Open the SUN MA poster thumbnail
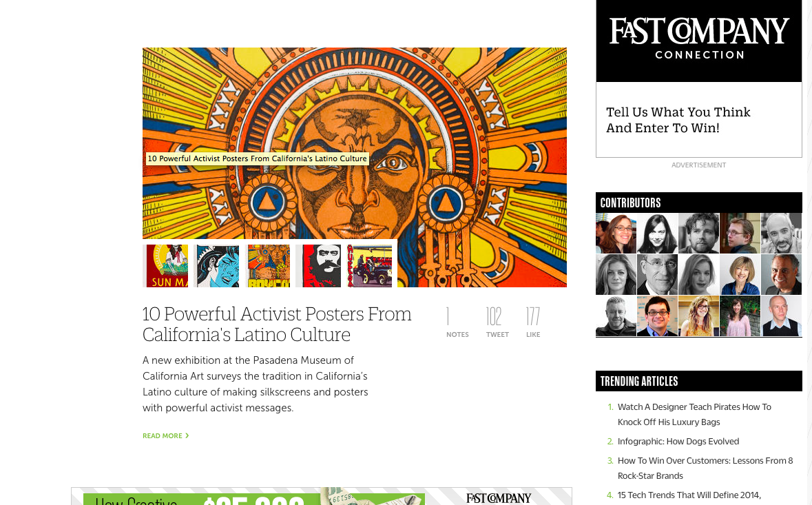The image size is (812, 505). [x=167, y=266]
